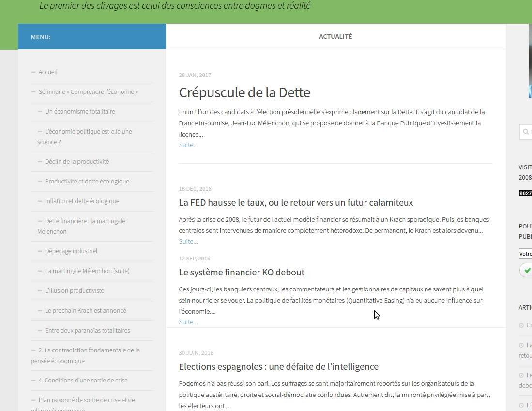Click Suite... under Le système financier KO debout
532x411 pixels.
coord(188,322)
